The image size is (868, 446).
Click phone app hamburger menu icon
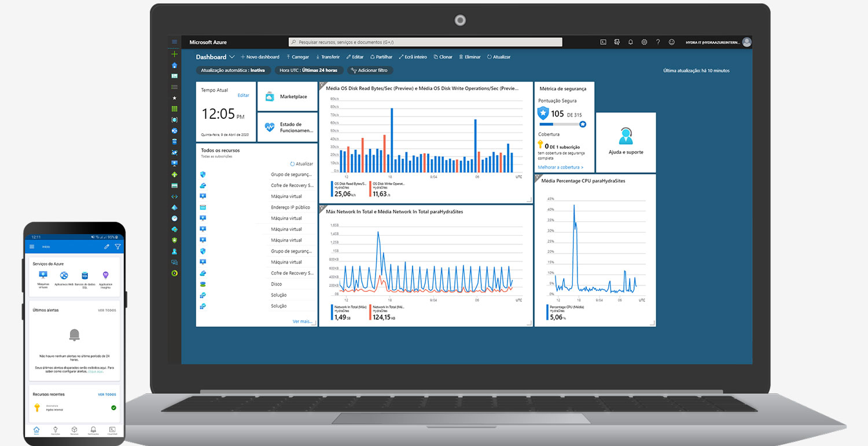coord(32,247)
